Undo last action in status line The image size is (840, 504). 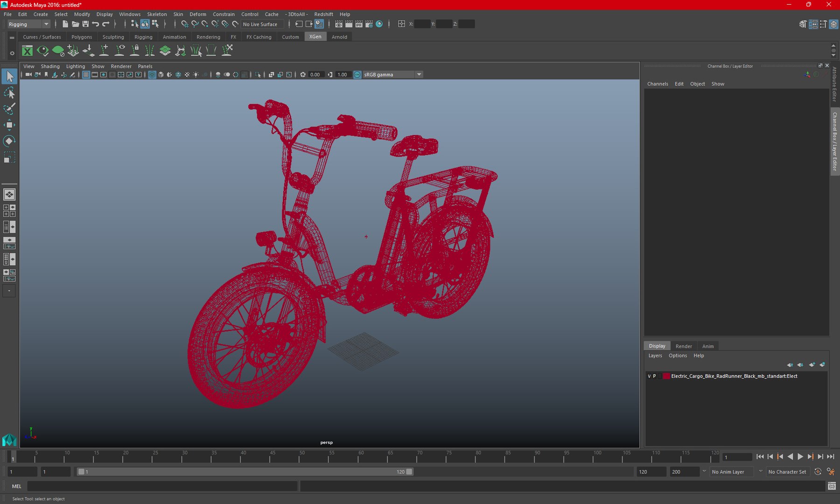tap(96, 24)
